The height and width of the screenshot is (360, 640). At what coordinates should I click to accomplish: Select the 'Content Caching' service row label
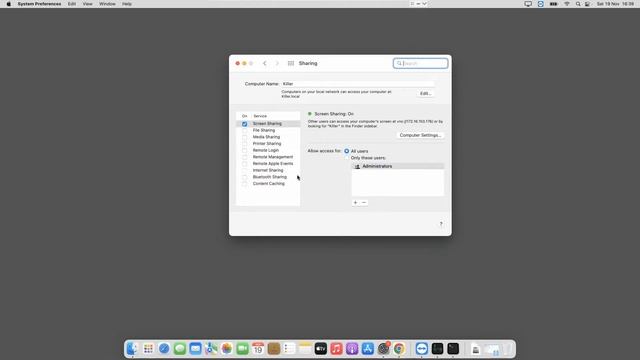tap(269, 184)
